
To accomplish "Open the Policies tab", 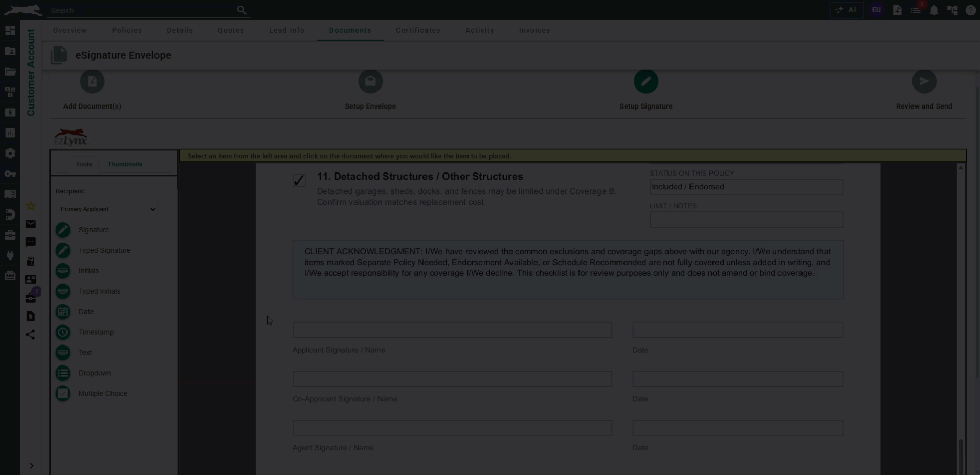I will point(127,30).
